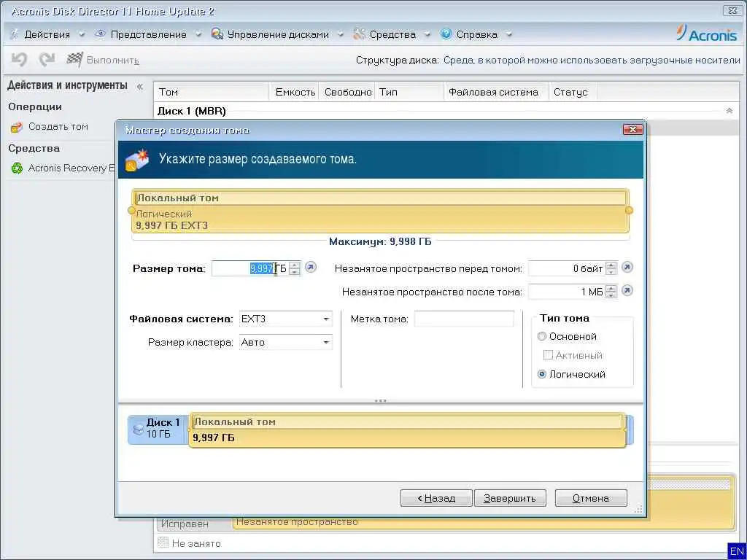Open the Действия menu

pyautogui.click(x=47, y=34)
